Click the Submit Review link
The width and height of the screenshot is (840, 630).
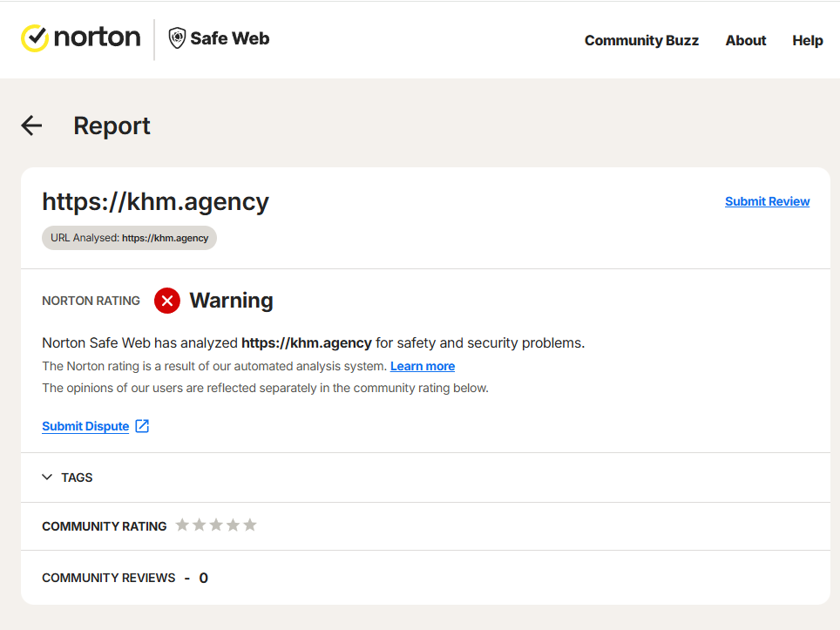767,201
